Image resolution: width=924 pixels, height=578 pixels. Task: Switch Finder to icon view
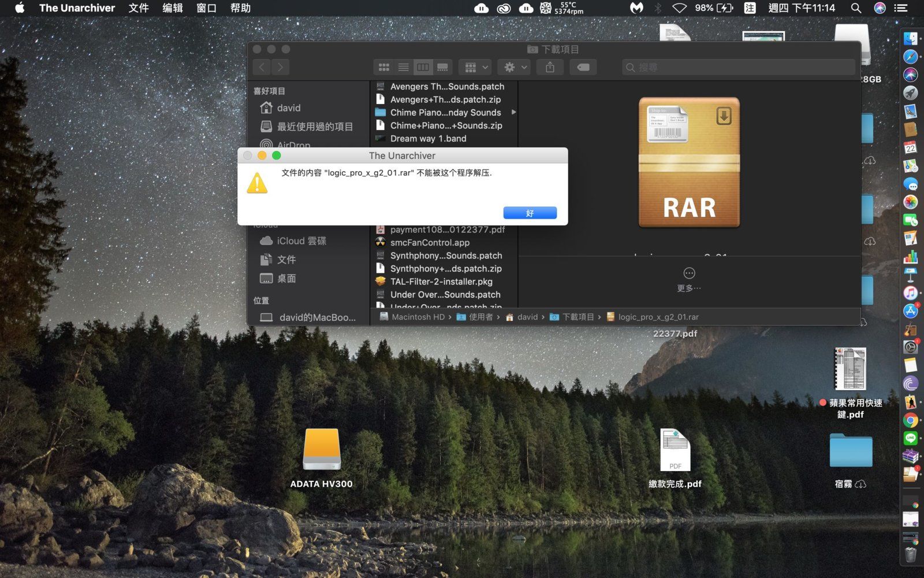[383, 67]
